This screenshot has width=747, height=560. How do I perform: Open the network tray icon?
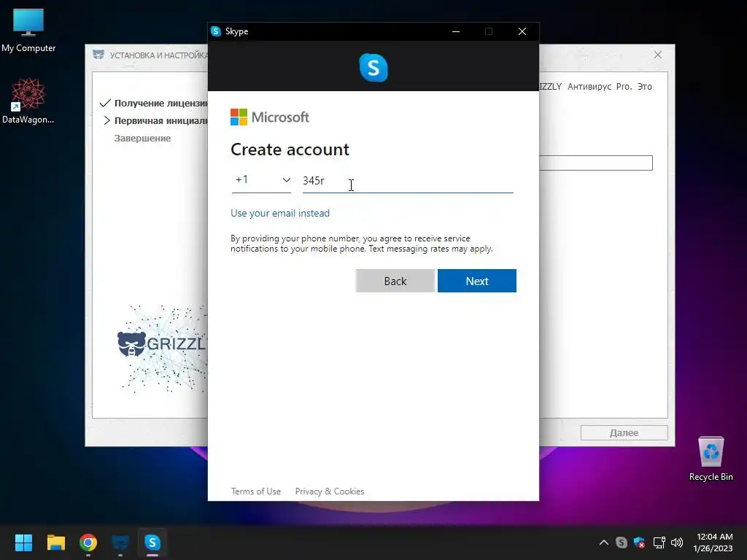(x=659, y=542)
